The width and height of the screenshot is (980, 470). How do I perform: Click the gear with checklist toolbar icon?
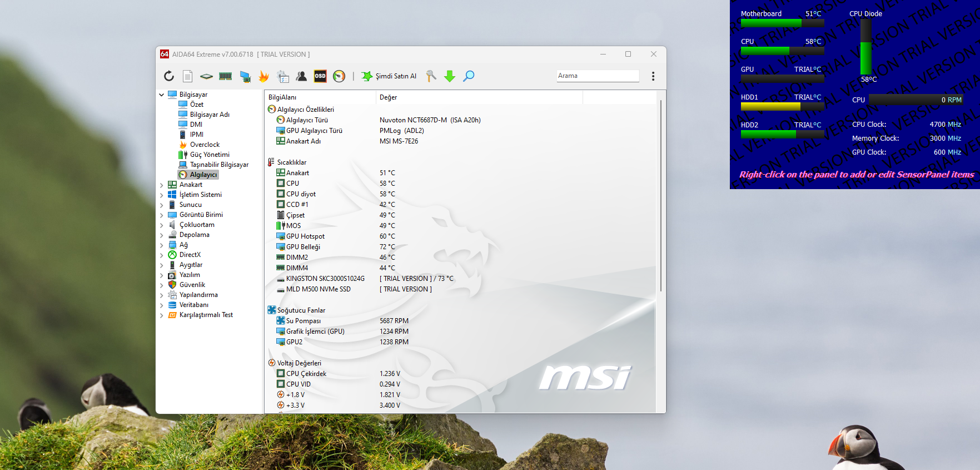pos(283,76)
